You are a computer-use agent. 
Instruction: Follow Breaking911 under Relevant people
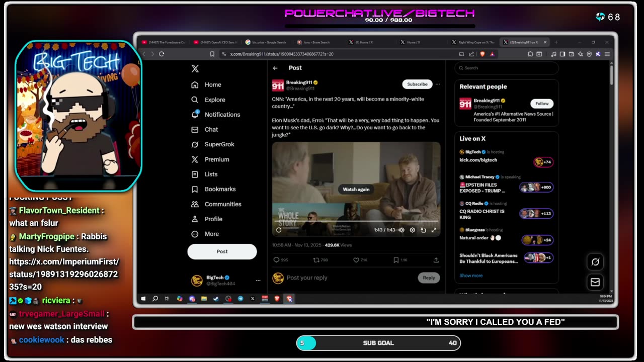tap(542, 104)
